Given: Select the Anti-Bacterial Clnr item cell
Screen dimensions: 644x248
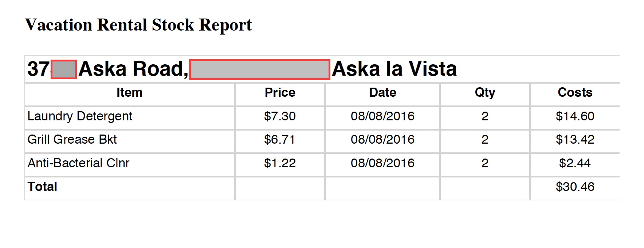Looking at the screenshot, I should click(x=78, y=163).
